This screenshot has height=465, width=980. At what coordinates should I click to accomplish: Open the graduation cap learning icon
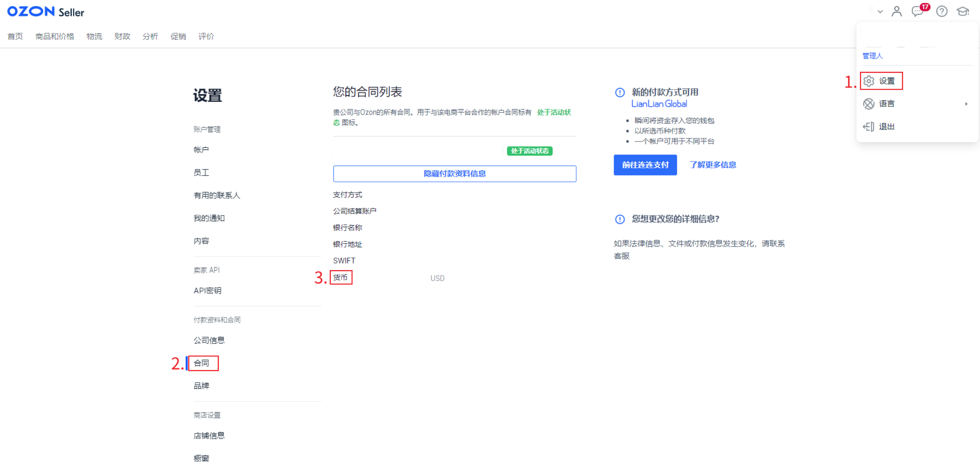click(963, 11)
